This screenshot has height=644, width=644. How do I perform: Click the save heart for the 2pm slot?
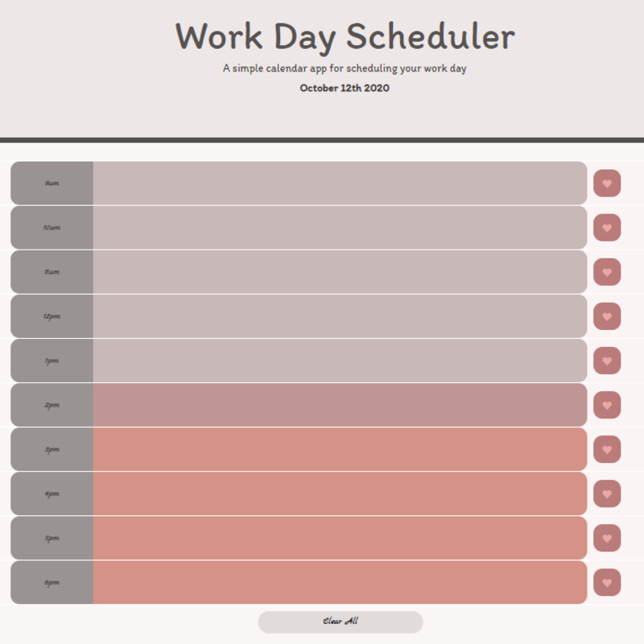[608, 405]
